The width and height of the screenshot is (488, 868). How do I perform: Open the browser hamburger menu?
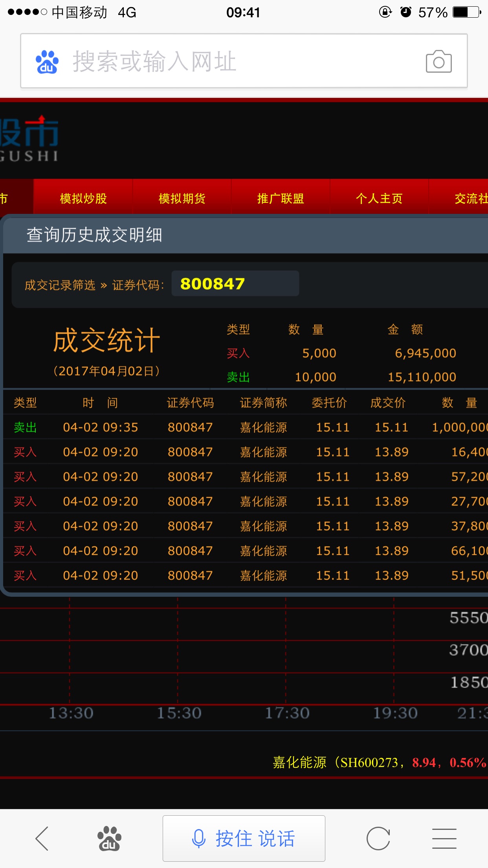tap(444, 838)
